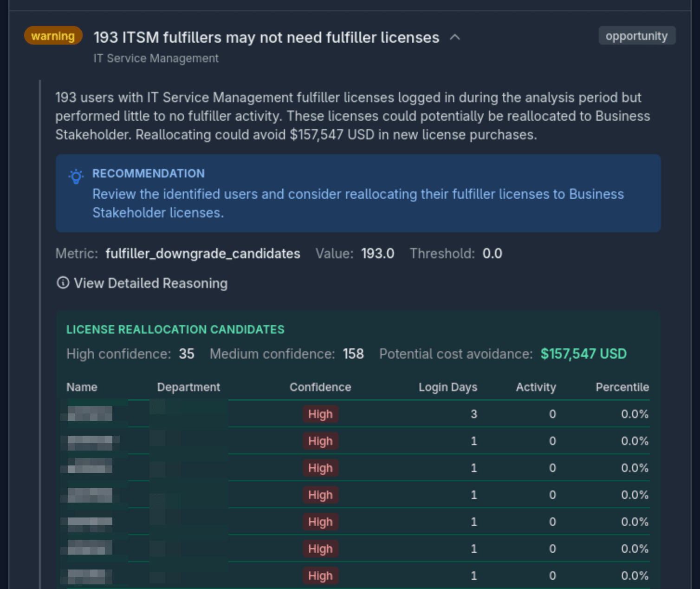Sort table by the Login Days column header
Viewport: 700px width, 589px height.
[x=447, y=387]
